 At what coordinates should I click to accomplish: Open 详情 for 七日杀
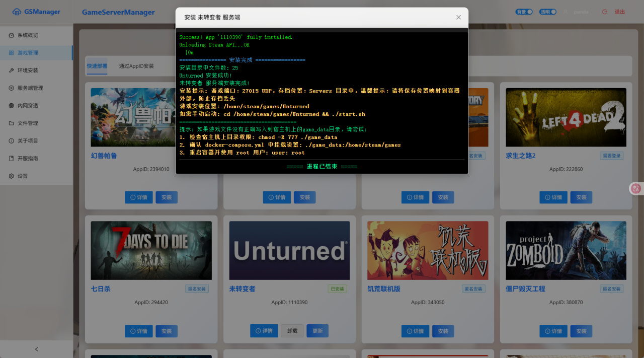point(139,331)
